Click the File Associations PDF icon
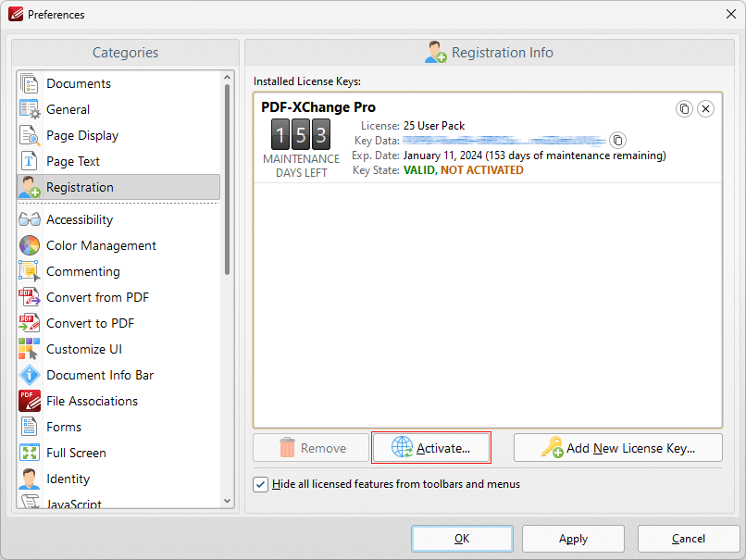 pyautogui.click(x=30, y=401)
